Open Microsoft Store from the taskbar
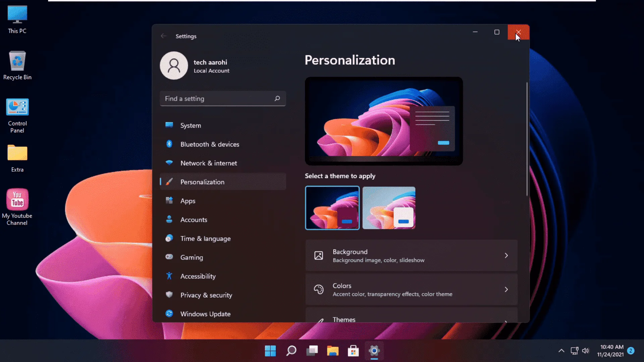644x362 pixels. pos(353,351)
